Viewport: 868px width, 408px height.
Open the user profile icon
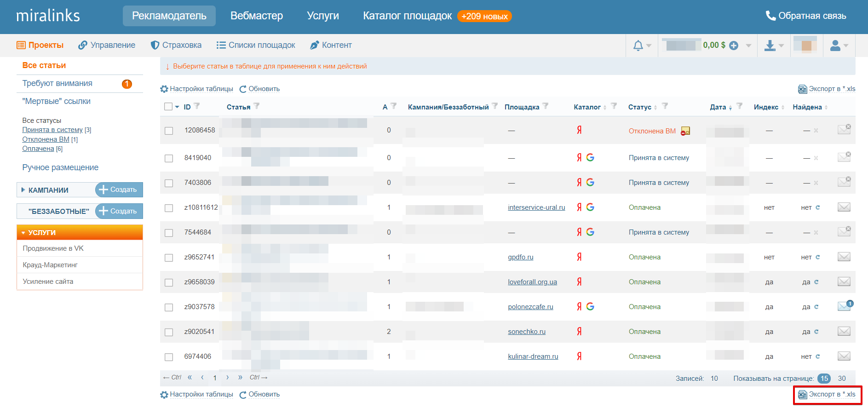click(x=835, y=46)
